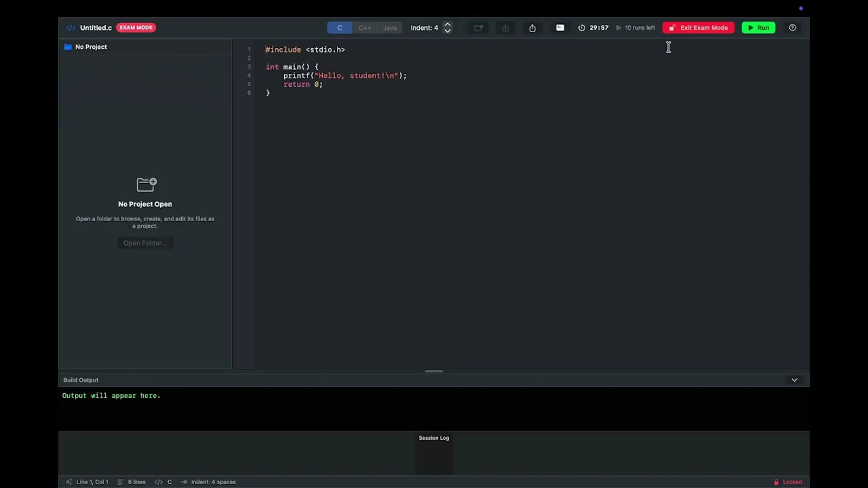The image size is (868, 488).
Task: Increase indent with the stepper up arrow
Action: tap(448, 24)
